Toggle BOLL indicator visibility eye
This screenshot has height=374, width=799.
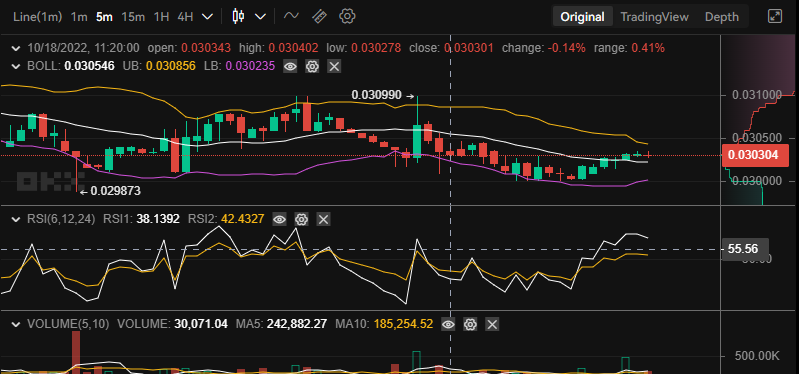(290, 66)
